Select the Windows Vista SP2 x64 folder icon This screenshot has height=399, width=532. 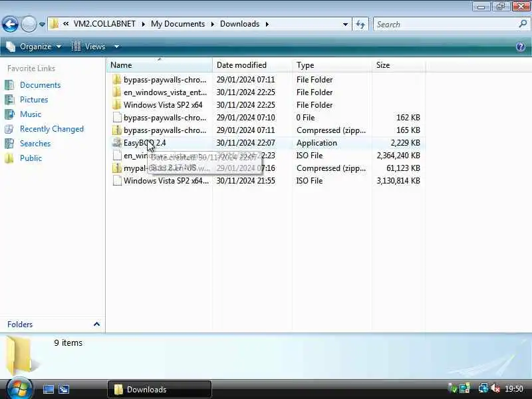click(x=117, y=104)
